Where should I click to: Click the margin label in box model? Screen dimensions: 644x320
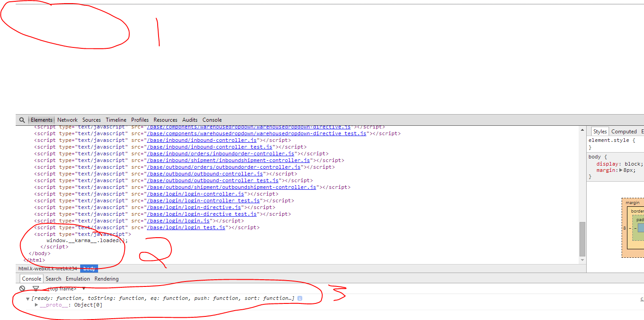tap(633, 203)
